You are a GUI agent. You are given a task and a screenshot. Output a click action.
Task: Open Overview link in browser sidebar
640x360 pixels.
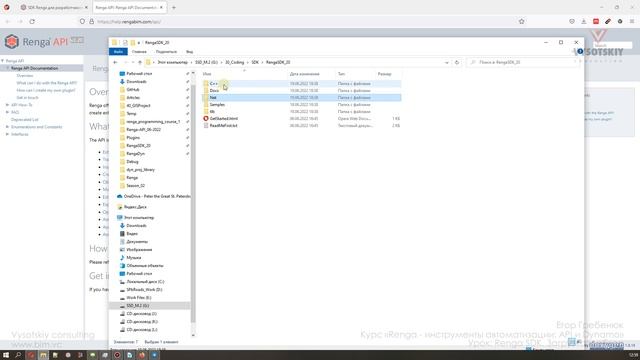[x=24, y=76]
